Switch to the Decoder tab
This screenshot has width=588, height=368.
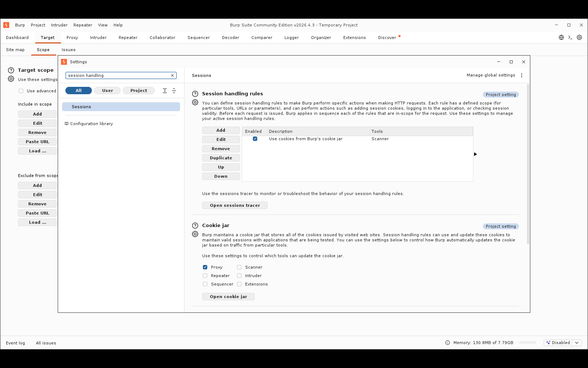pos(230,38)
